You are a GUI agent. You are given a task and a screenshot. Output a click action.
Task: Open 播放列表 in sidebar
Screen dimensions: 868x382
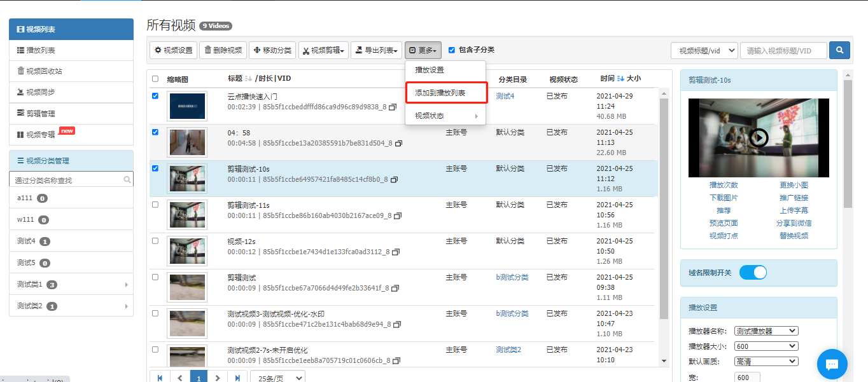coord(71,50)
